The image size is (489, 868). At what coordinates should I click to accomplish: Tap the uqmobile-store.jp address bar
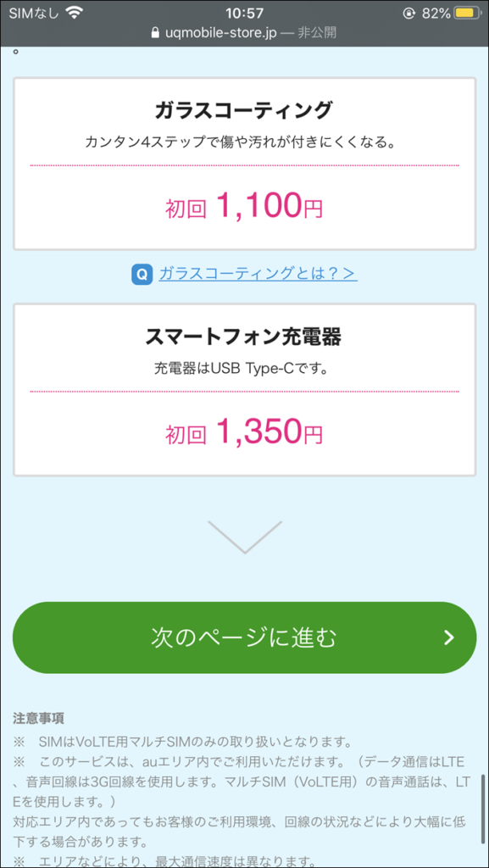[x=244, y=33]
